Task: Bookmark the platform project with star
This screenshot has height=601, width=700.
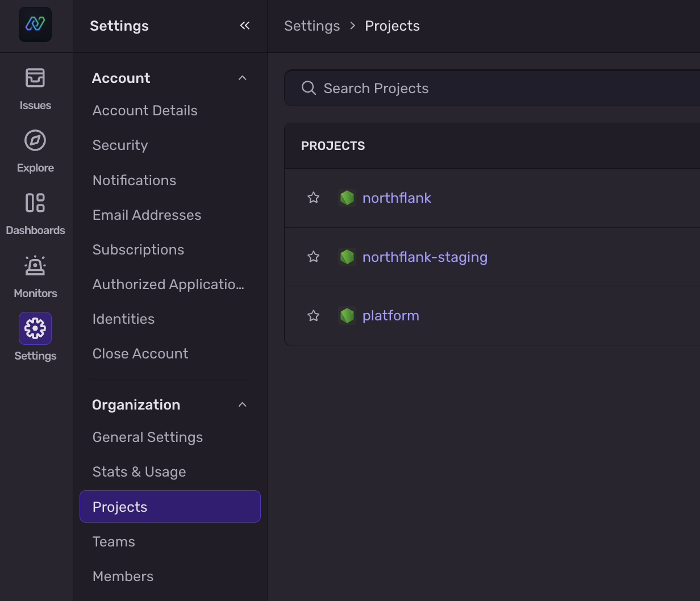Action: tap(314, 315)
